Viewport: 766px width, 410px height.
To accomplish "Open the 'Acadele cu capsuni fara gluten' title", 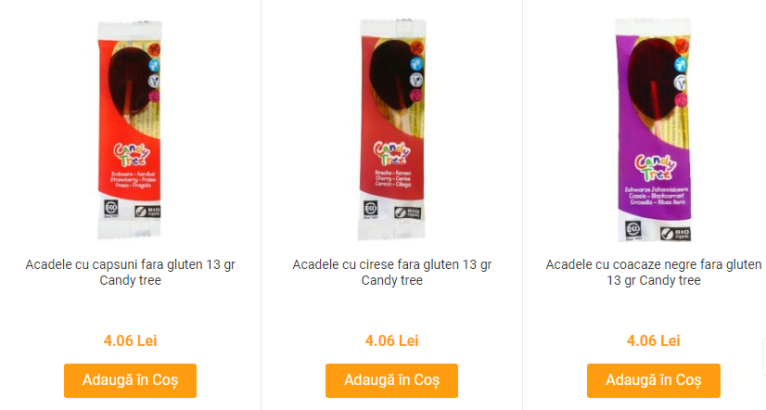I will [x=130, y=272].
